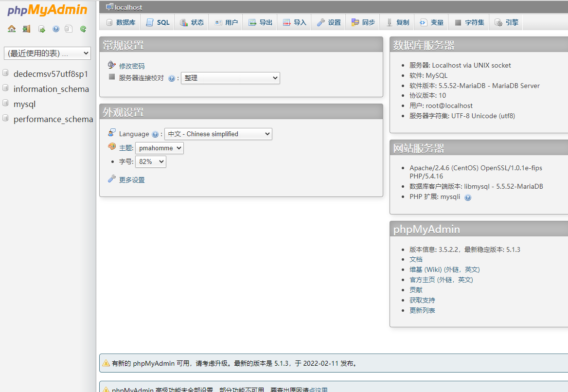
Task: Click the 修改密码 link
Action: point(132,66)
